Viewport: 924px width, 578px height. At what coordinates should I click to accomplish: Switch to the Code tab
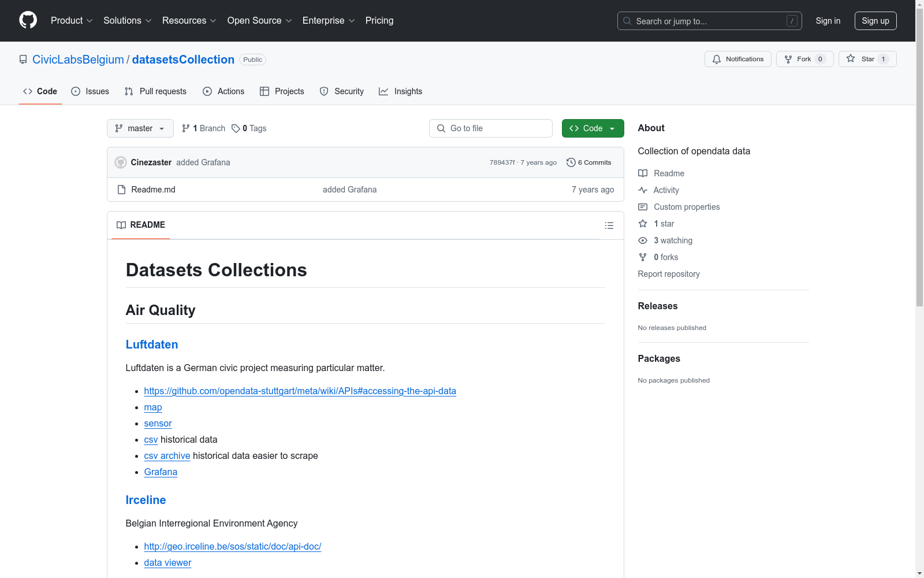tap(40, 91)
